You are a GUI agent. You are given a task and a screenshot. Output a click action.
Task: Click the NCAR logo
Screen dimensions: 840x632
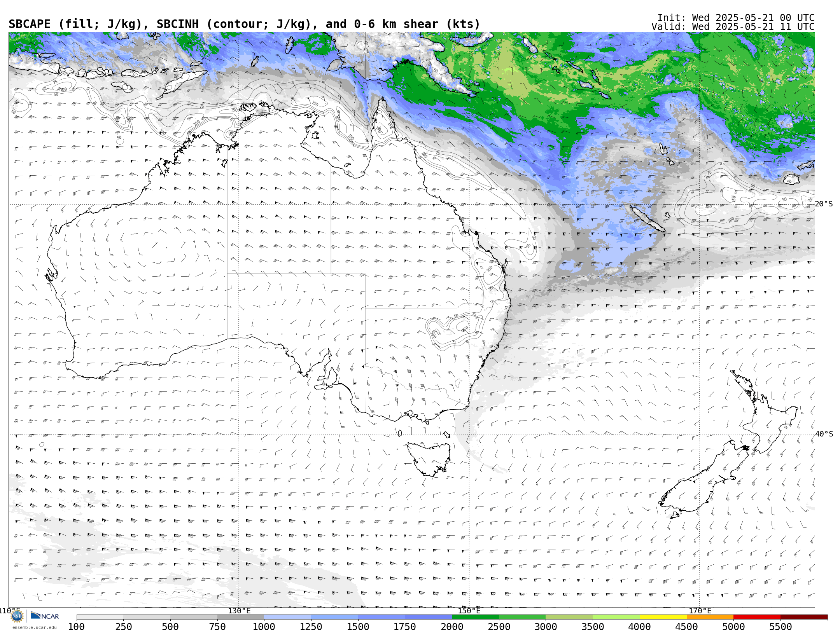pyautogui.click(x=45, y=616)
